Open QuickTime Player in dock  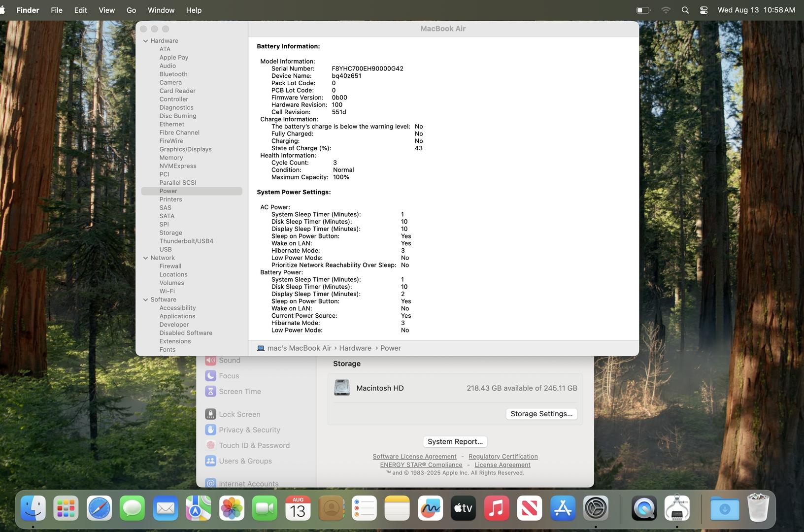(644, 508)
